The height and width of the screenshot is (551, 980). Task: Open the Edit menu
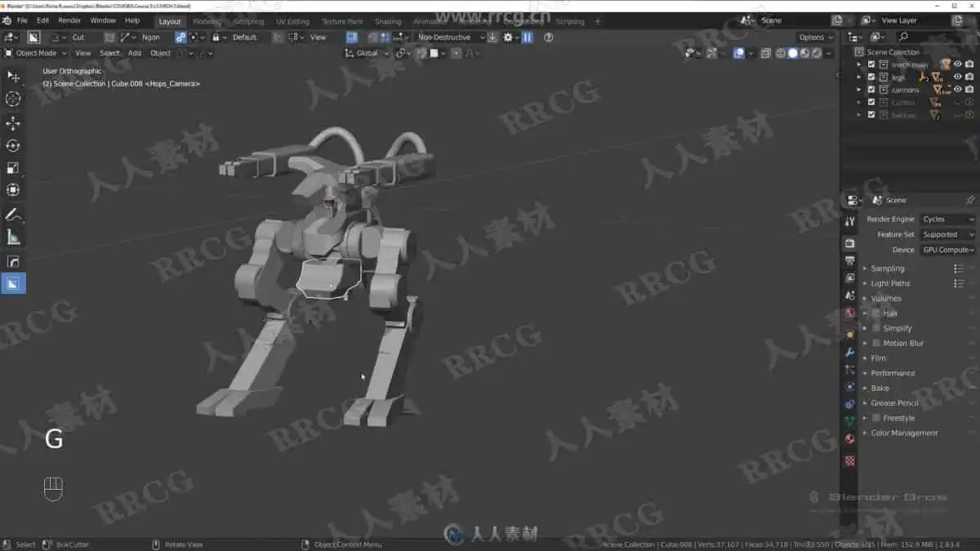point(42,20)
